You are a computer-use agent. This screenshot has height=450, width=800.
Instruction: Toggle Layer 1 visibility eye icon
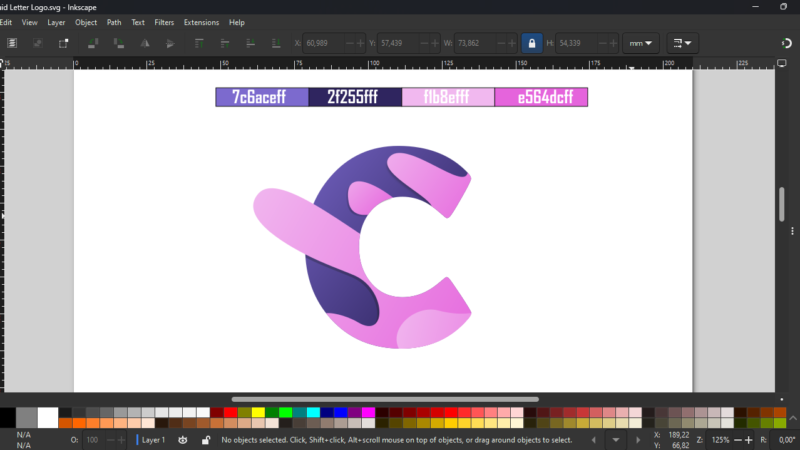click(x=183, y=440)
